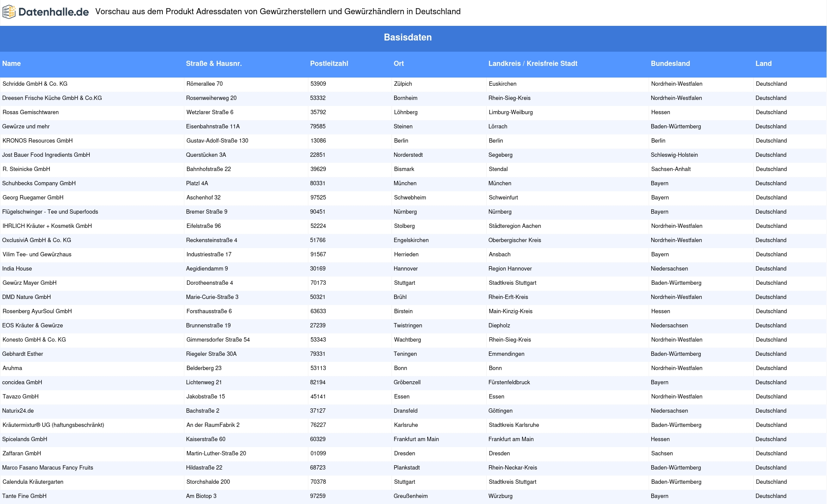Click the Stadtkreis Karlsruhe cell
The image size is (827, 504).
514,425
